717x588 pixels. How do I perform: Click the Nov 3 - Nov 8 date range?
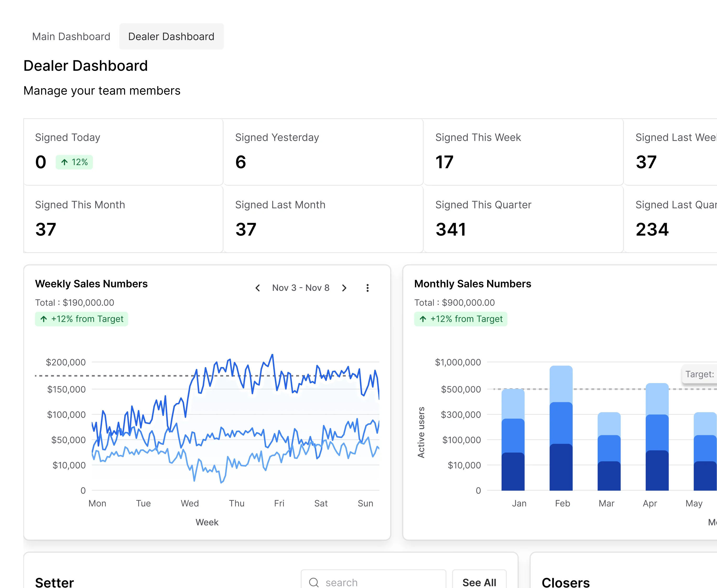pos(301,288)
